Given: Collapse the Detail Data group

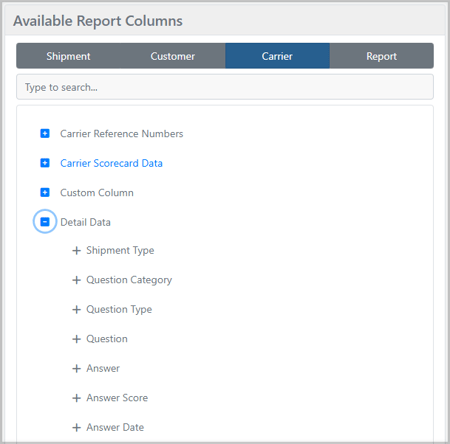Looking at the screenshot, I should point(45,222).
